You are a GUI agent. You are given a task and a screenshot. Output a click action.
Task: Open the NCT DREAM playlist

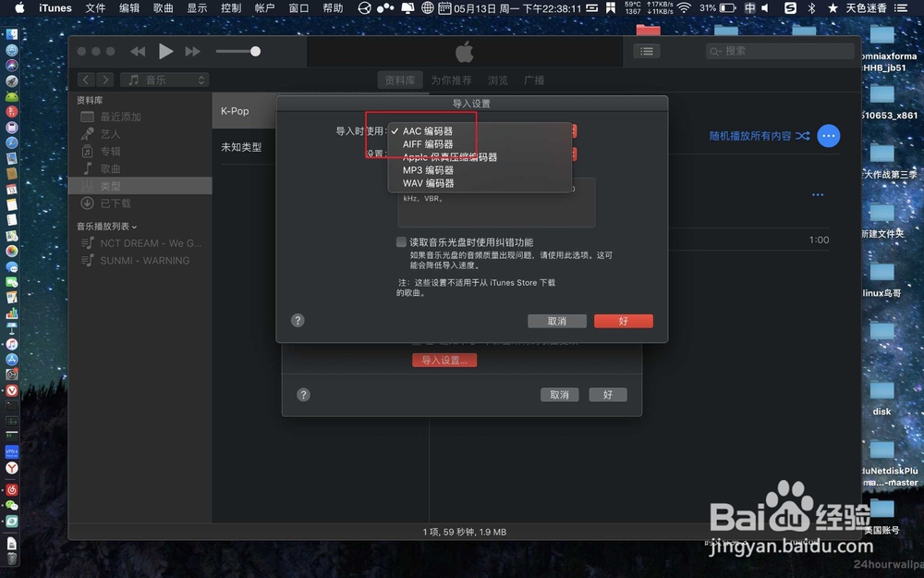click(x=140, y=243)
